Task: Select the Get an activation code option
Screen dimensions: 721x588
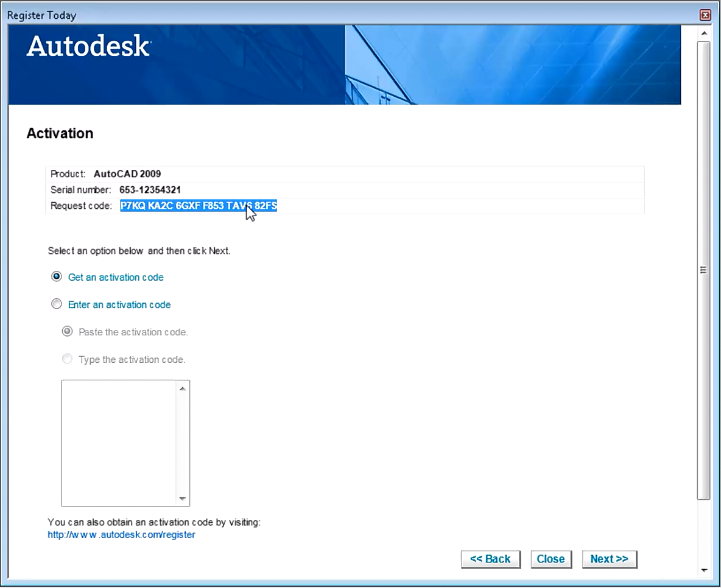Action: point(57,276)
